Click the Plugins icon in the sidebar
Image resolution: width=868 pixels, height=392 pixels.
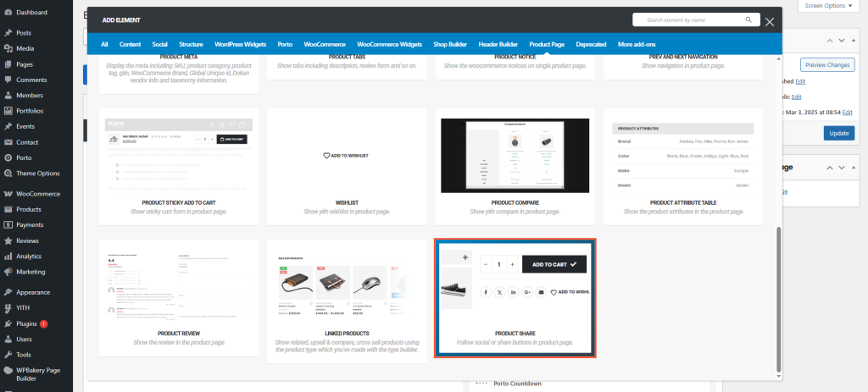point(8,323)
